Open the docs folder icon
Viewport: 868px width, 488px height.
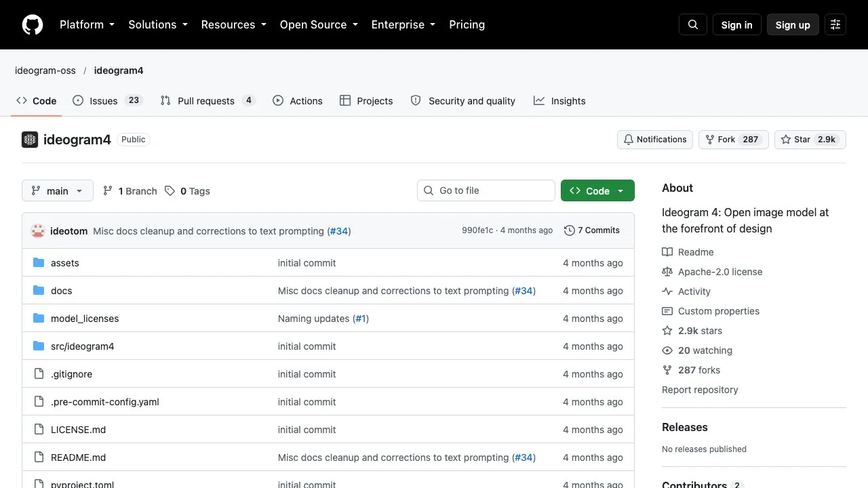tap(39, 291)
